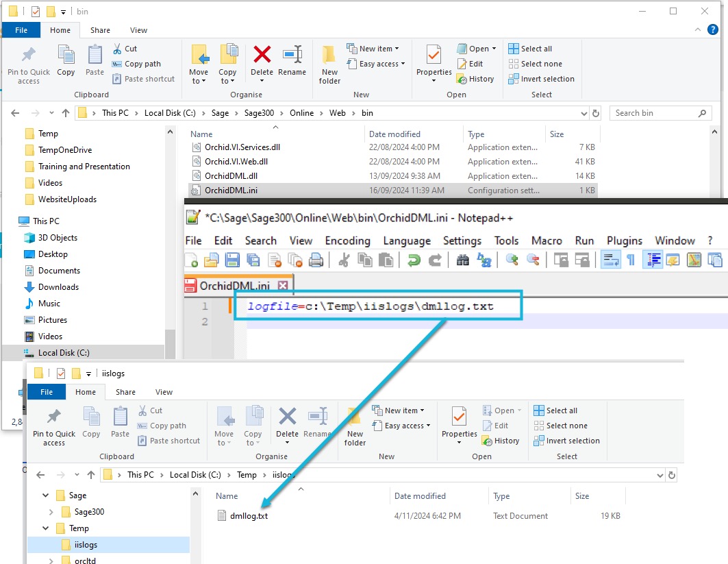Select the iislogs folder in the tree
Viewport: 728px width, 564px height.
[x=86, y=545]
